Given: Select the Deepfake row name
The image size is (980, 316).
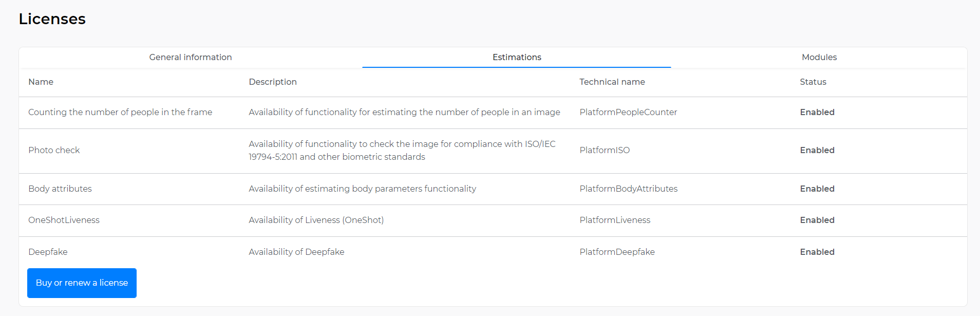Looking at the screenshot, I should pos(48,252).
